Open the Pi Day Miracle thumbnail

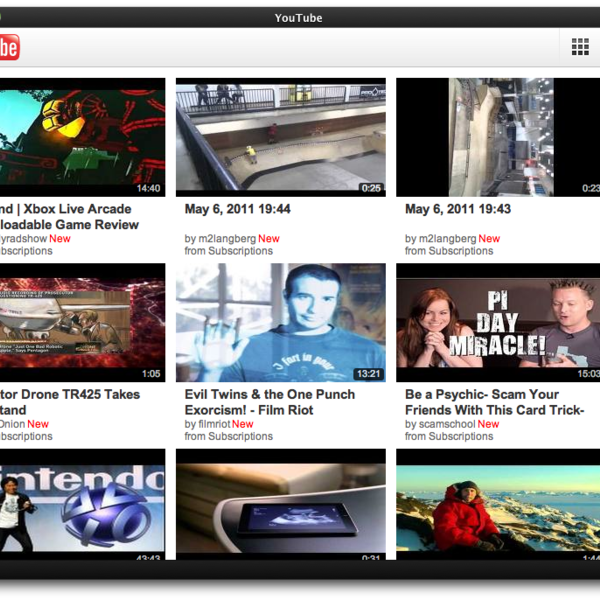[499, 322]
